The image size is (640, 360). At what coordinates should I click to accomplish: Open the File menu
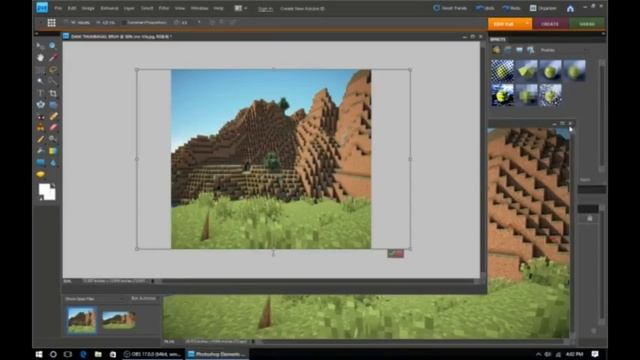pyautogui.click(x=58, y=8)
